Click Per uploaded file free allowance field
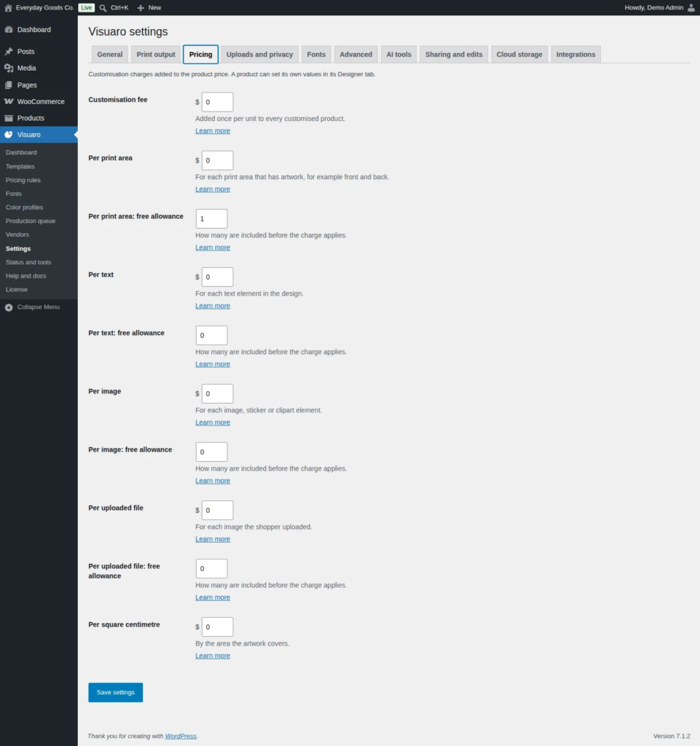 tap(212, 568)
